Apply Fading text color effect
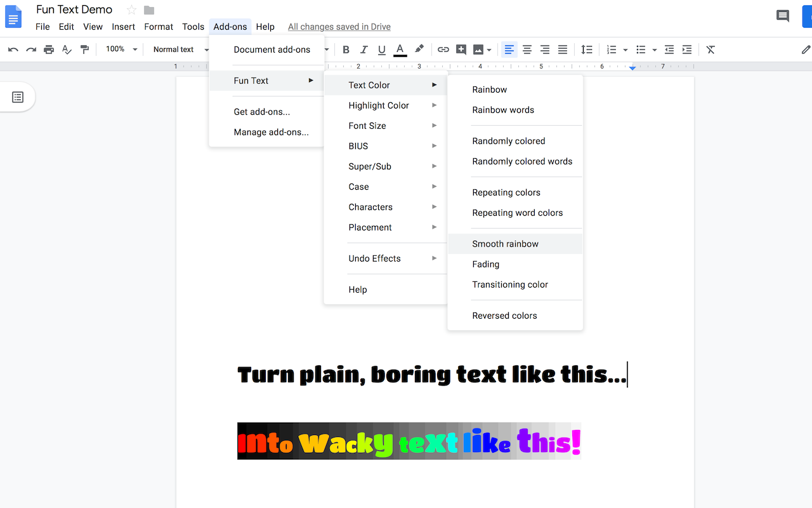This screenshot has height=508, width=812. pyautogui.click(x=515, y=264)
